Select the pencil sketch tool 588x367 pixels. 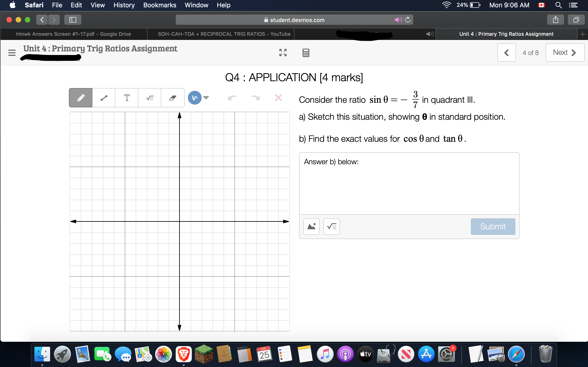80,97
